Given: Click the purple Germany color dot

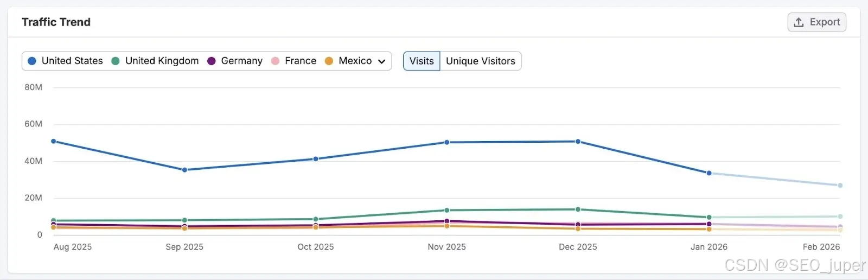Looking at the screenshot, I should pyautogui.click(x=212, y=61).
